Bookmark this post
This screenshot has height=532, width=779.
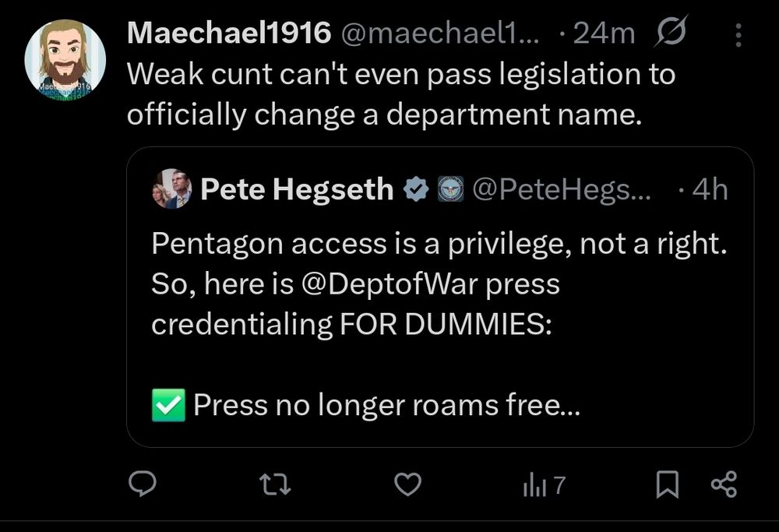(668, 485)
